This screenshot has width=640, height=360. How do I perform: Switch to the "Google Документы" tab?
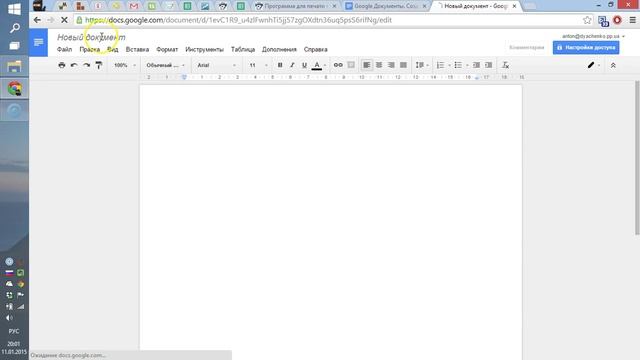386,6
